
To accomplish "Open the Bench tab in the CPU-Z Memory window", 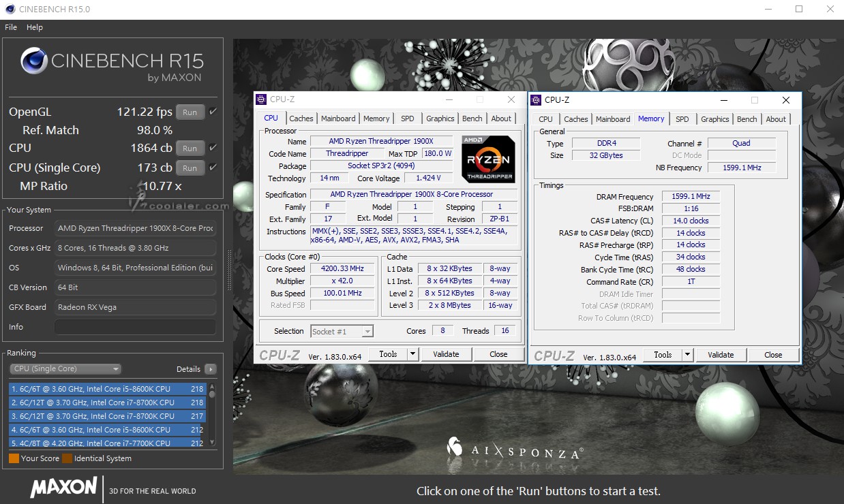I will 747,119.
